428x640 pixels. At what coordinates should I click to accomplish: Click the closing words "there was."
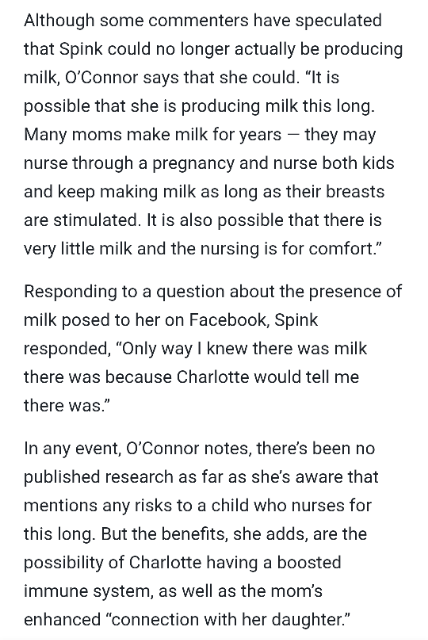(67, 406)
